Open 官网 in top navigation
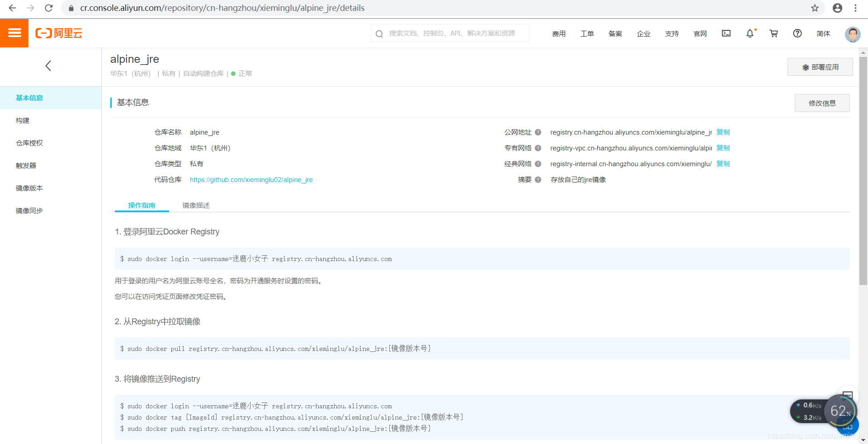This screenshot has height=444, width=868. coord(700,33)
